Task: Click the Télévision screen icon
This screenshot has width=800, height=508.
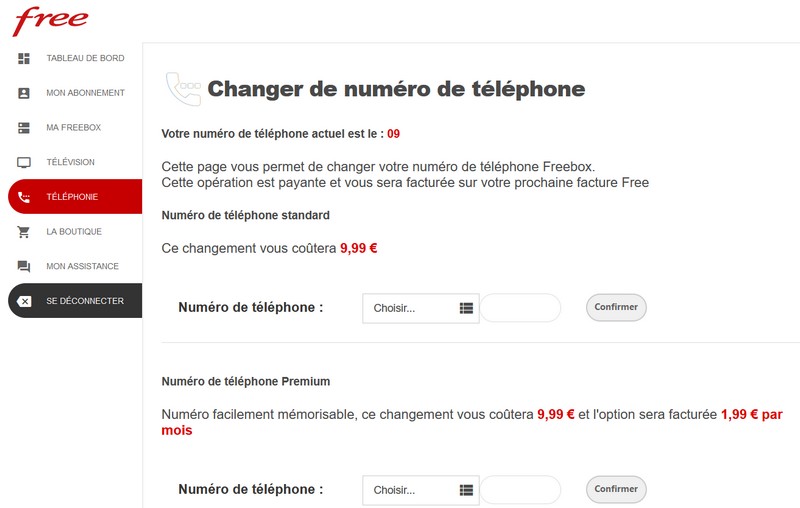Action: tap(24, 162)
